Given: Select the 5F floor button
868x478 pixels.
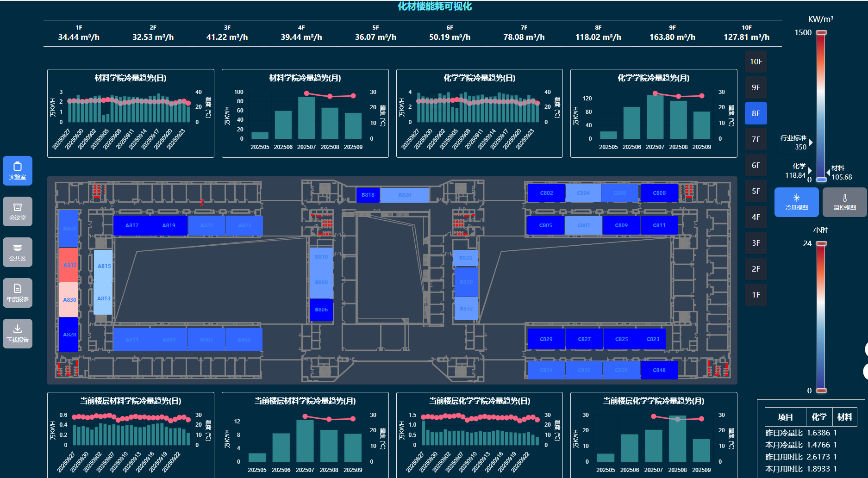Looking at the screenshot, I should click(x=756, y=191).
